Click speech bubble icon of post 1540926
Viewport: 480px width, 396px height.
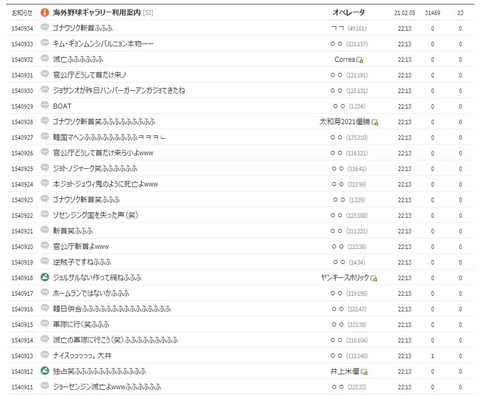(x=45, y=152)
